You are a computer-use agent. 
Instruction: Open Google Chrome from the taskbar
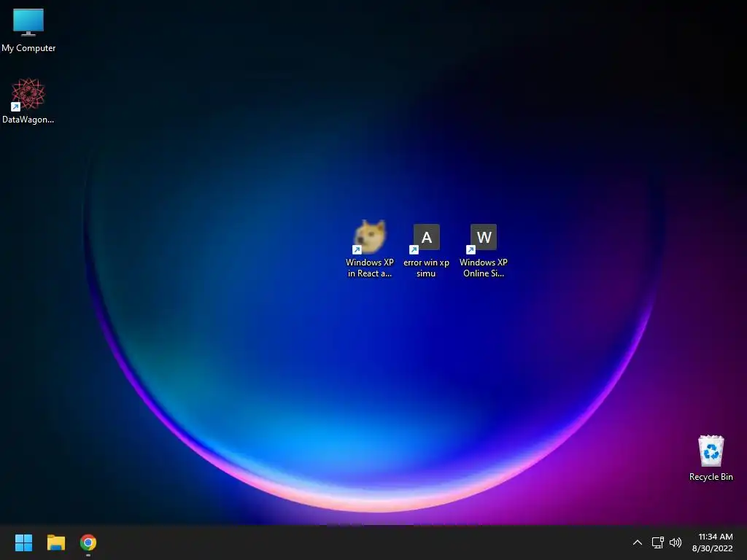coord(88,542)
